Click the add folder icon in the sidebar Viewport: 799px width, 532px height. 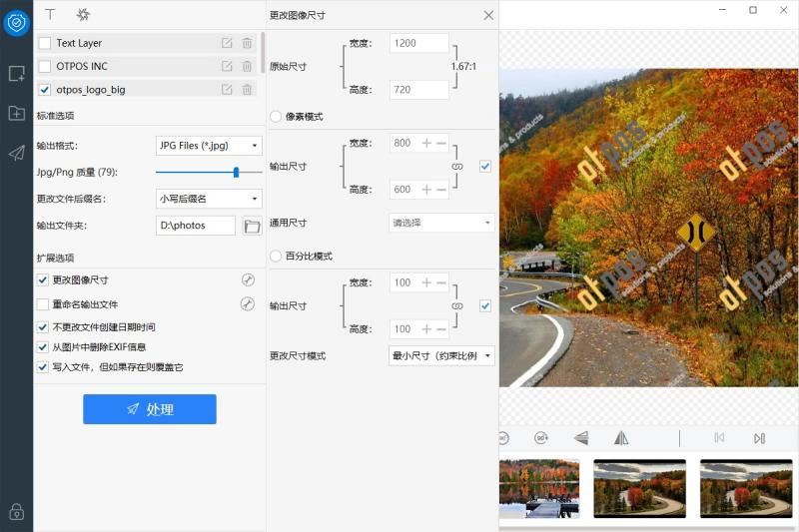[x=16, y=113]
